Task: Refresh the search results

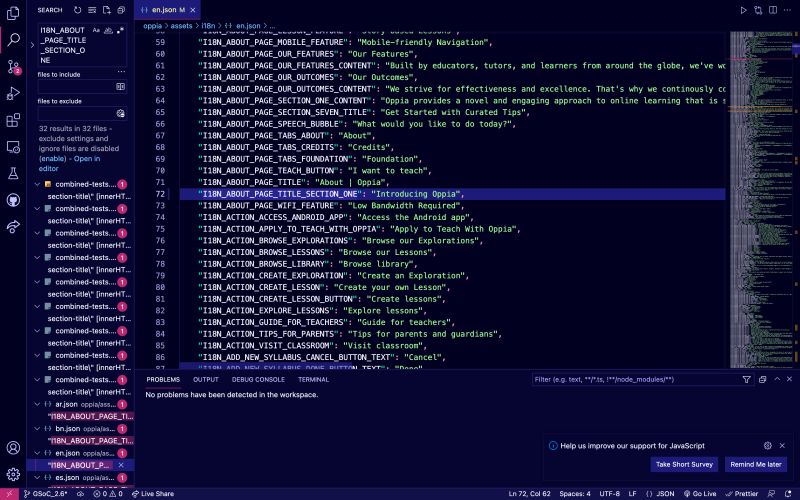Action: coord(78,10)
